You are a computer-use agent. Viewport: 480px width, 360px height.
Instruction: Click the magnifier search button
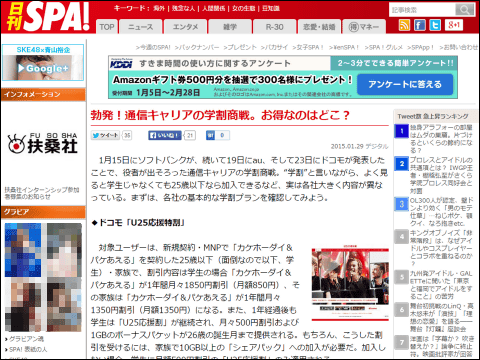coord(464,10)
